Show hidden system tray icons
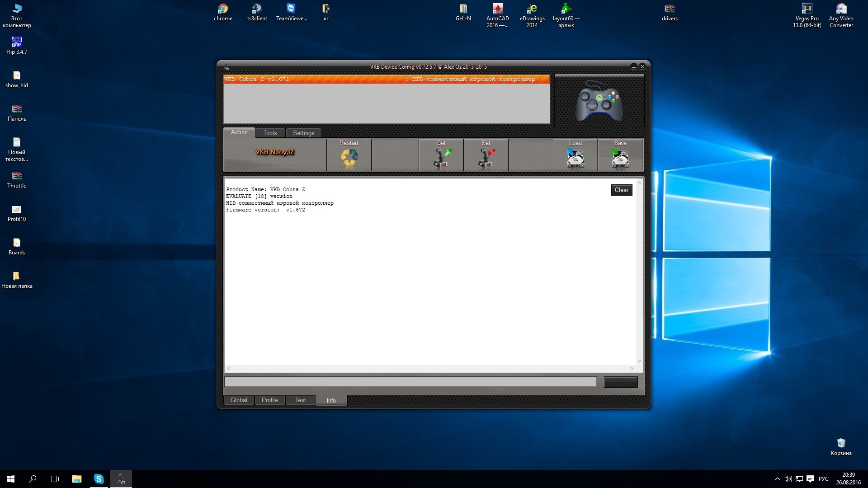The height and width of the screenshot is (488, 868). pyautogui.click(x=777, y=479)
